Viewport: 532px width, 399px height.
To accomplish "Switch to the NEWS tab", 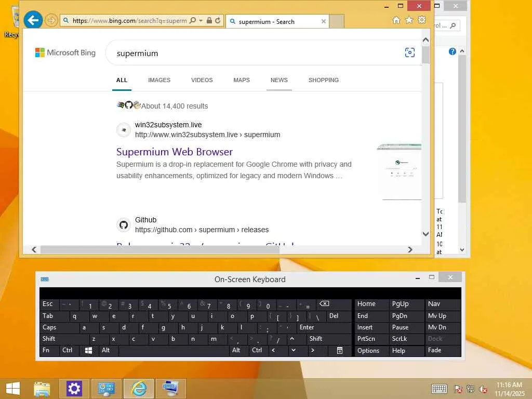I will pos(279,80).
